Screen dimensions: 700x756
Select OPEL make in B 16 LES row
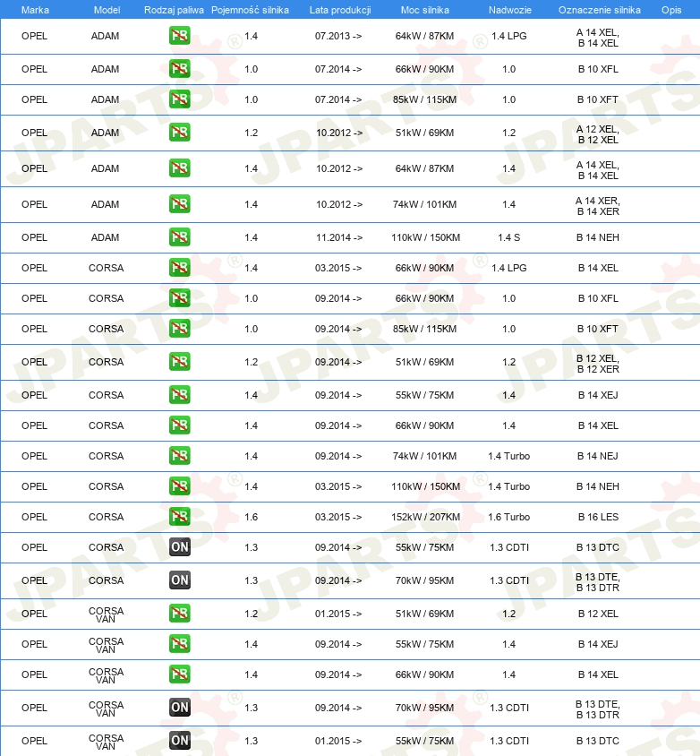click(34, 517)
